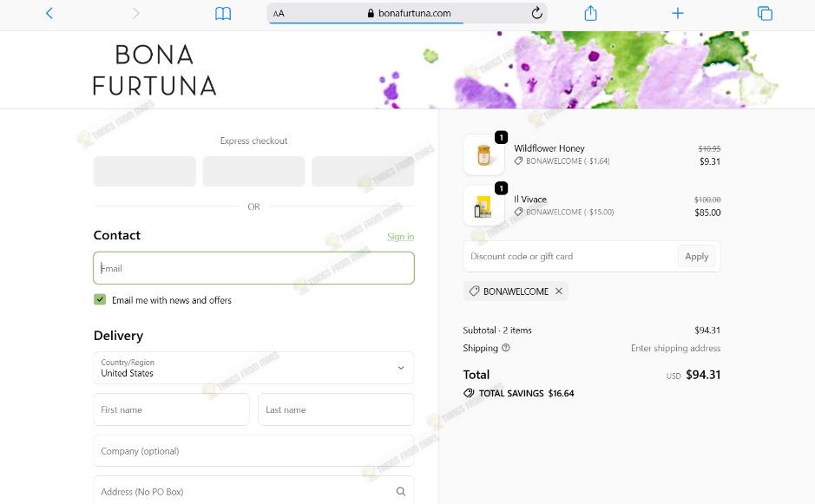The image size is (815, 504).
Task: Click the address search magnifier icon
Action: point(401,491)
